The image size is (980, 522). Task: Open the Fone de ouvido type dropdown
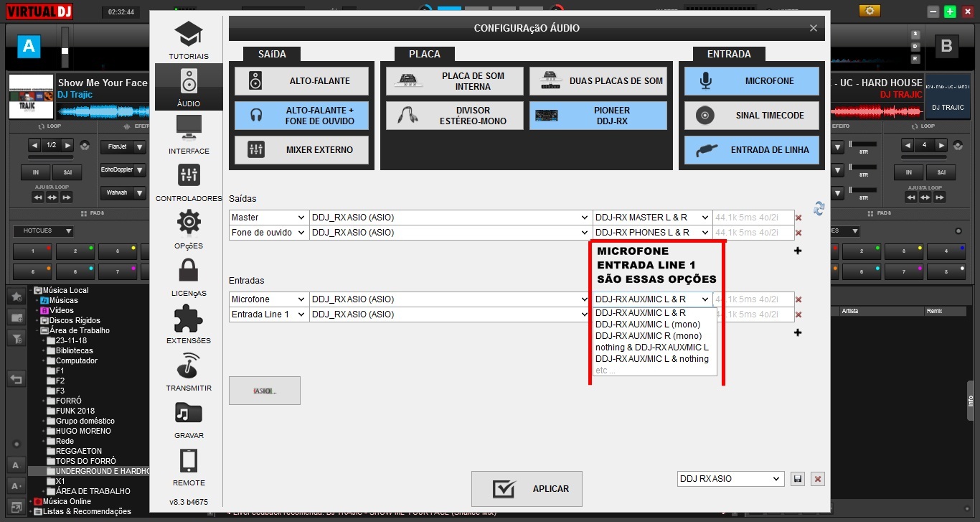pyautogui.click(x=268, y=233)
